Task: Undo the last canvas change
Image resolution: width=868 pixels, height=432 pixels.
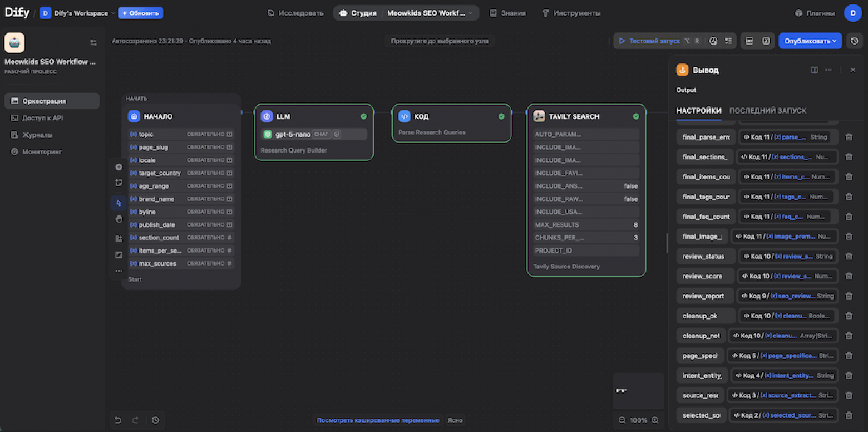Action: click(118, 420)
